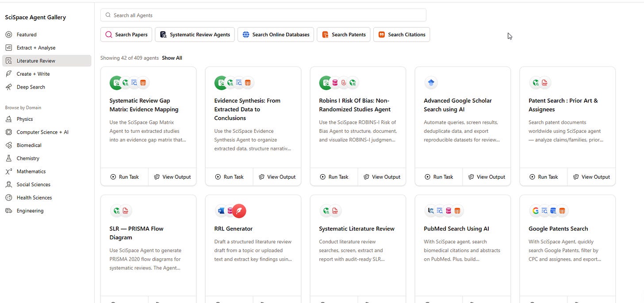This screenshot has height=303, width=644.
Task: Filter by Search Papers
Action: tap(126, 35)
